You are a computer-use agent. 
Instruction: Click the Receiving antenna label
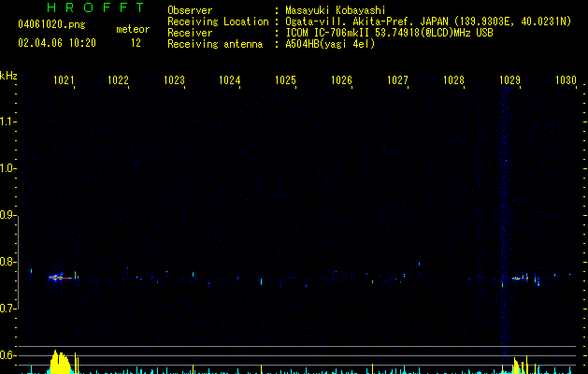215,44
